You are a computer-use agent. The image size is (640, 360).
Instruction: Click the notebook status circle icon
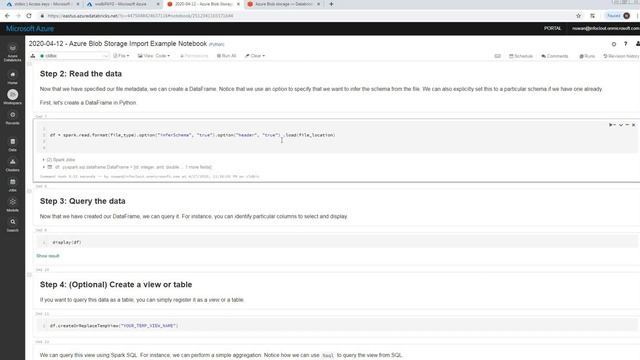click(613, 44)
